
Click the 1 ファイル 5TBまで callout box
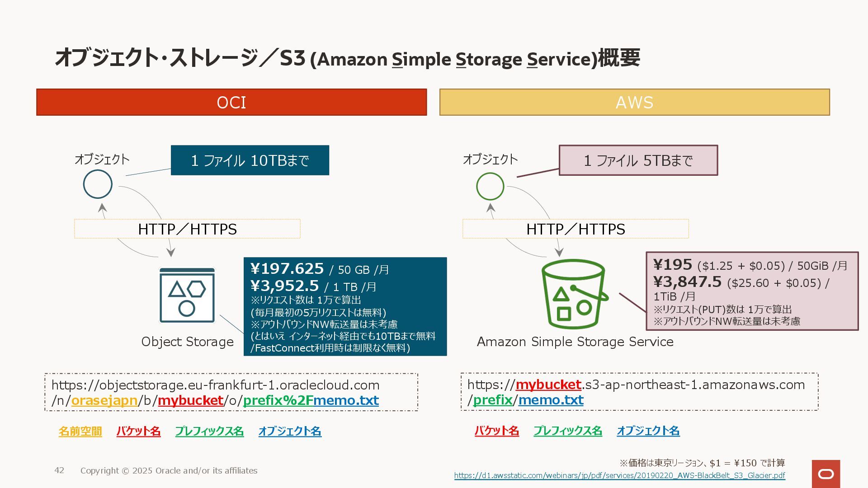click(x=638, y=160)
